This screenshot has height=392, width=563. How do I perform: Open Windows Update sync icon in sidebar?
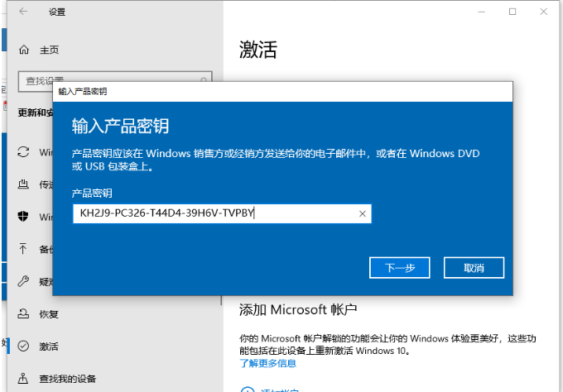(23, 152)
